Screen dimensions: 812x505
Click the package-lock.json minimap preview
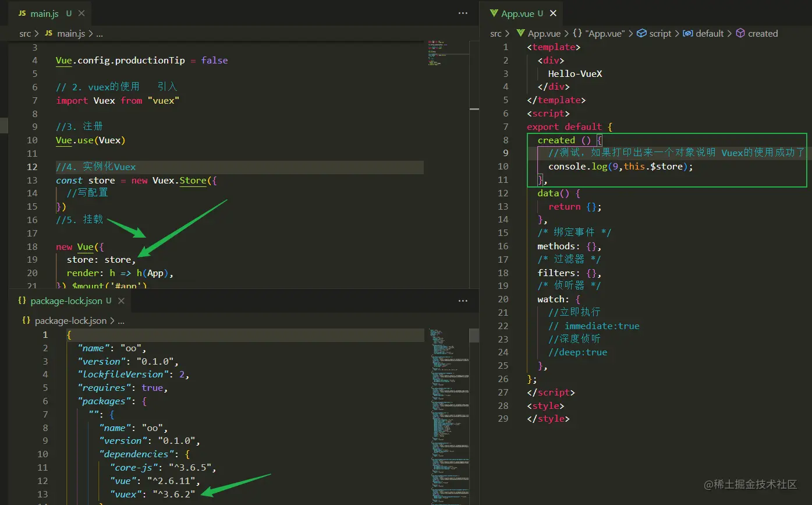(x=448, y=416)
